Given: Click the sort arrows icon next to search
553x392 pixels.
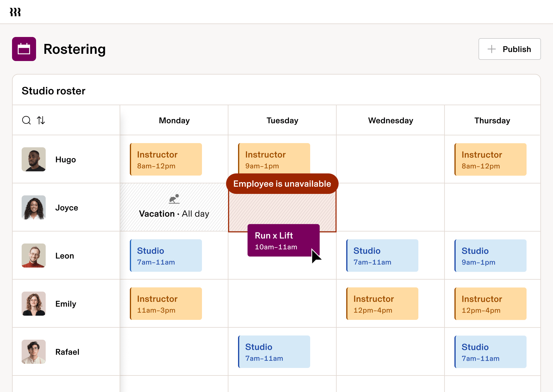Looking at the screenshot, I should [x=41, y=120].
